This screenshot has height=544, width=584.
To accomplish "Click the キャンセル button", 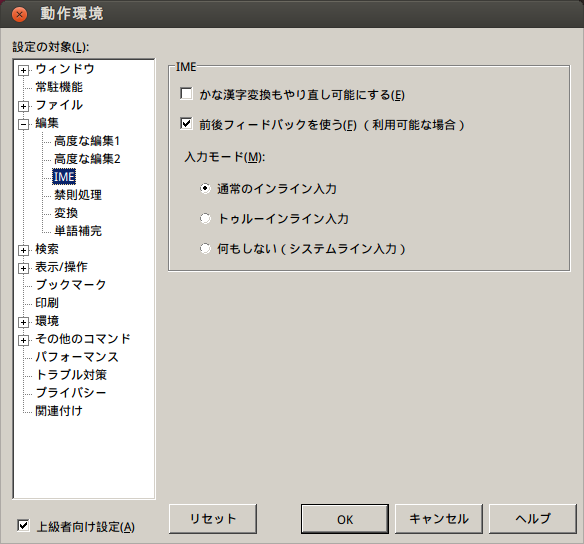I will pyautogui.click(x=439, y=519).
